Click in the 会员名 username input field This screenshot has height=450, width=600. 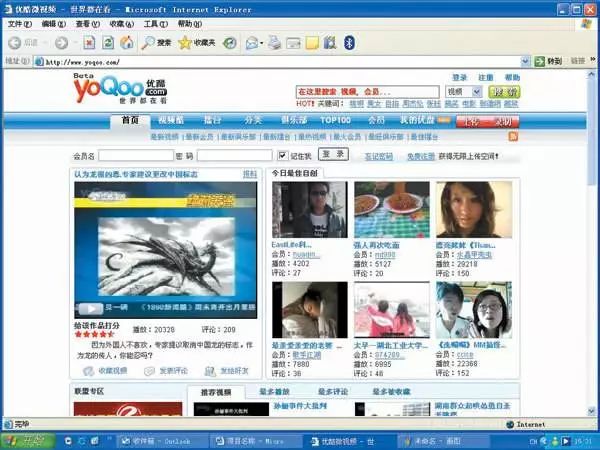click(136, 155)
